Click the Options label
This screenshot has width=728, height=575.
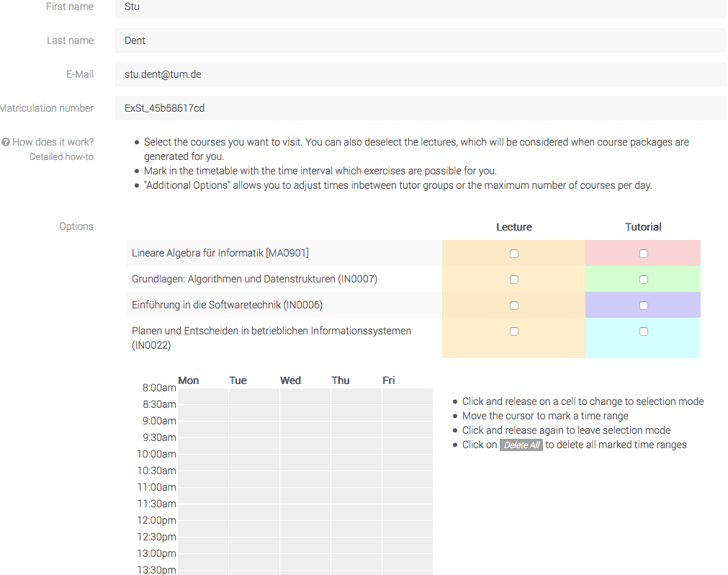click(x=76, y=227)
